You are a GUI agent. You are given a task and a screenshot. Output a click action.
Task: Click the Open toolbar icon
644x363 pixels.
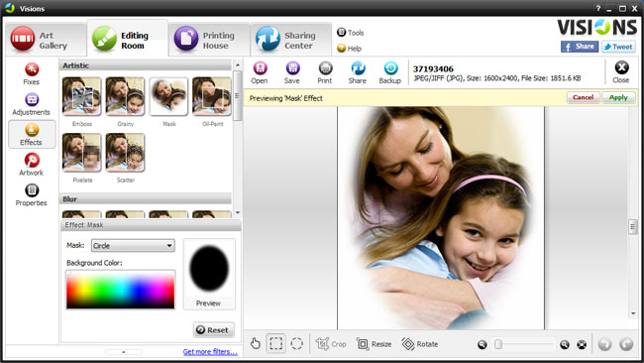pyautogui.click(x=260, y=72)
